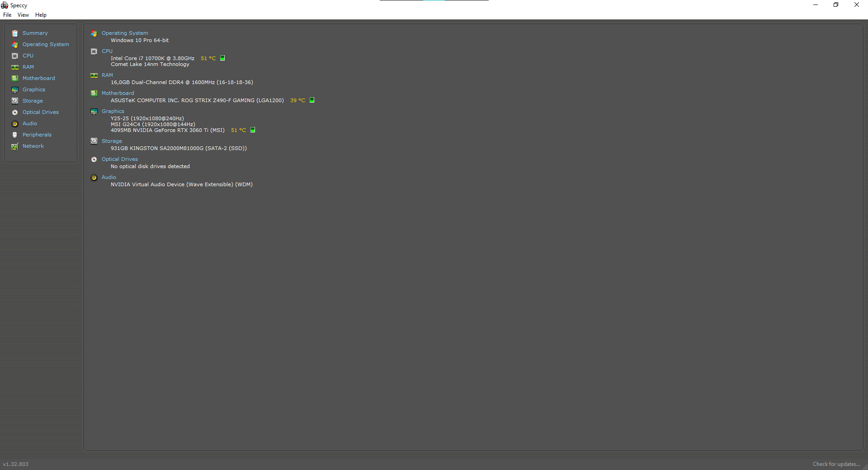Click the Graphics monitor icon in sidebar

pos(15,89)
